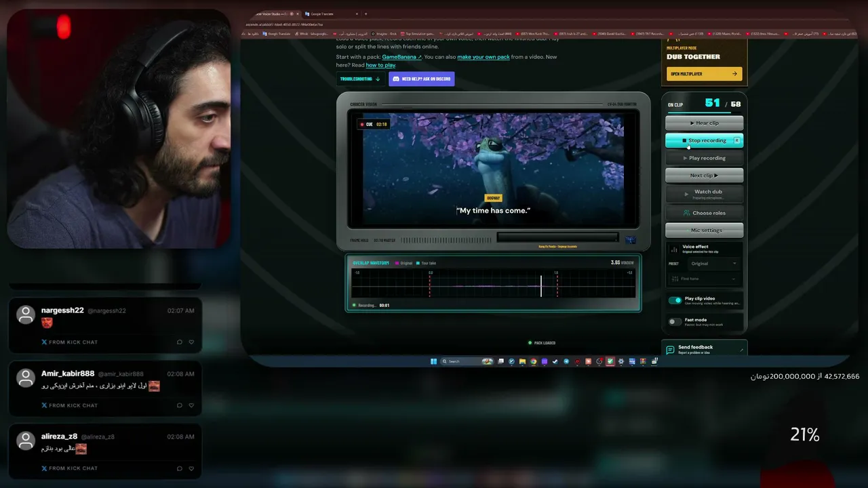Click Need help? Ask on Discord
Image resolution: width=868 pixels, height=488 pixels.
421,79
